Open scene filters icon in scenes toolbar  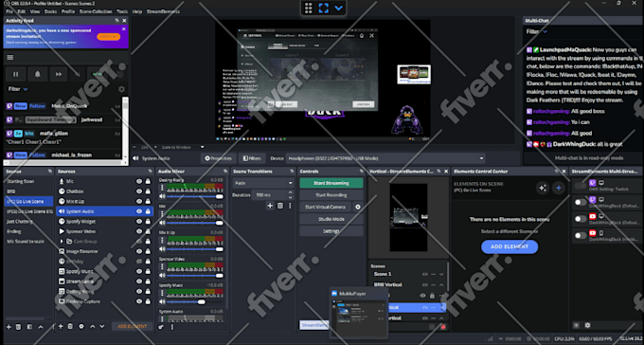[x=29, y=326]
